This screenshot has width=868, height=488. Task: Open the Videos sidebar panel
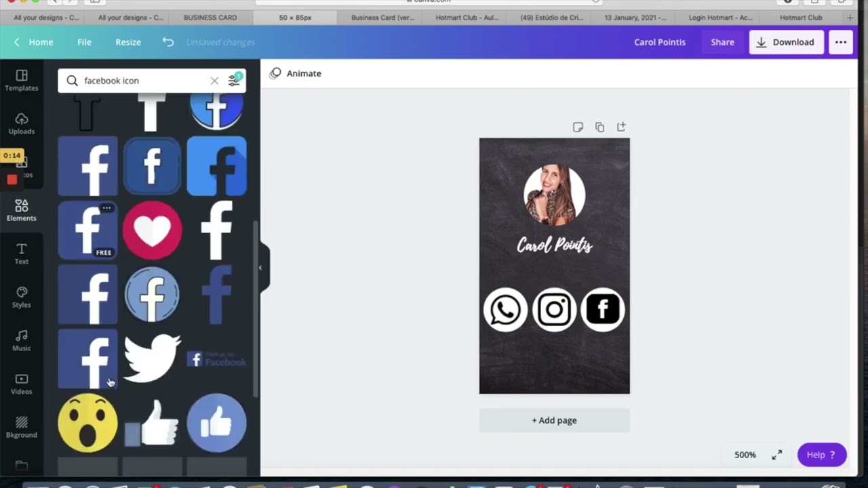pyautogui.click(x=22, y=384)
